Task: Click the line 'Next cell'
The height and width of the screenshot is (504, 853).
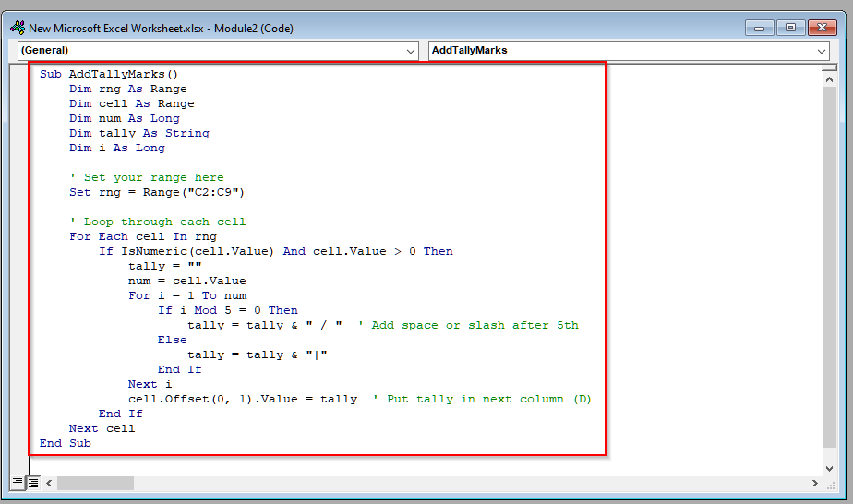Action: [x=102, y=428]
